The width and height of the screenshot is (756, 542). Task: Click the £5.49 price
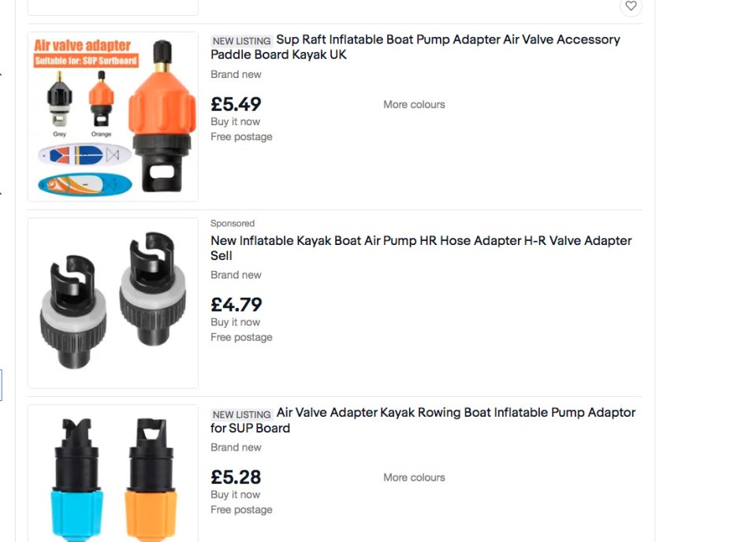[236, 104]
